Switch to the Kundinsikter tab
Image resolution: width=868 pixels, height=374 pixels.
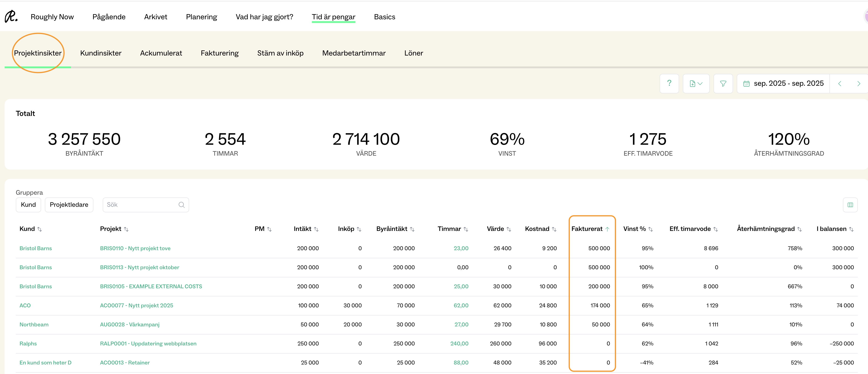tap(101, 53)
